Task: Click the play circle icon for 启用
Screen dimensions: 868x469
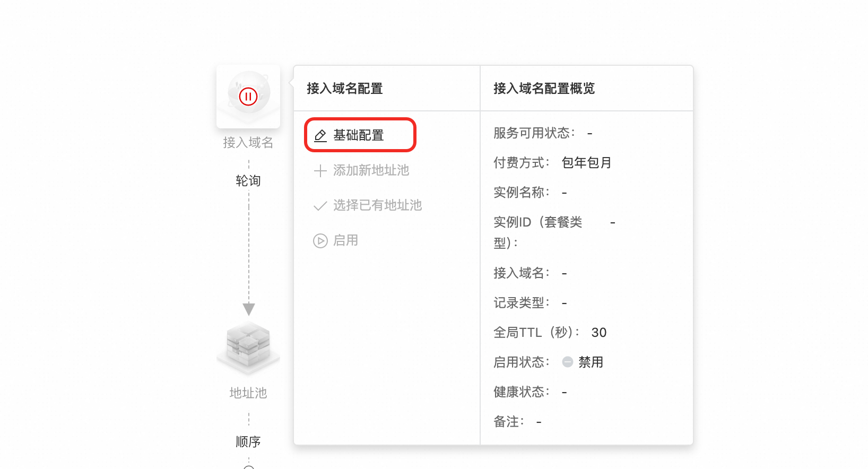Action: coord(320,241)
